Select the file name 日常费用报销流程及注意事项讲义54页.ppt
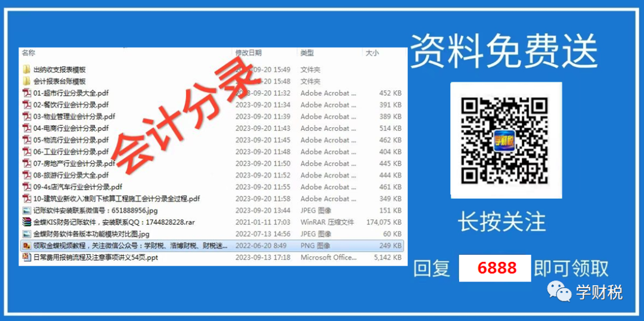Viewport: 644px width, 321px height. (95, 258)
